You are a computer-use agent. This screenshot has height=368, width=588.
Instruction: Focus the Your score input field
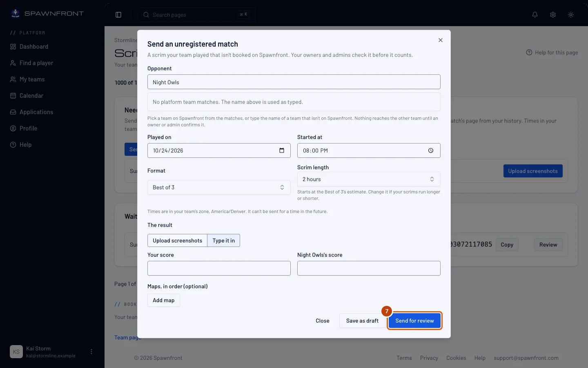[x=219, y=268]
